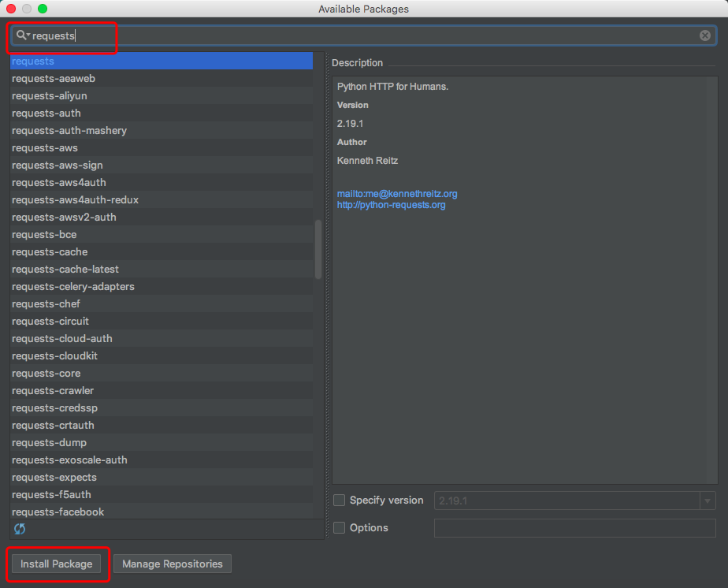The image size is (728, 588).
Task: Select requests-aeaweb in the list
Action: click(161, 79)
